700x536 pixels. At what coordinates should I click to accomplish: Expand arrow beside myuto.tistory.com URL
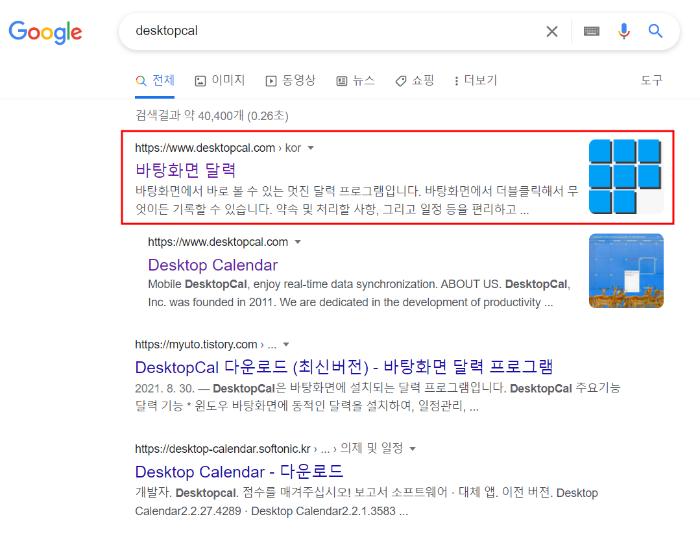[x=286, y=345]
